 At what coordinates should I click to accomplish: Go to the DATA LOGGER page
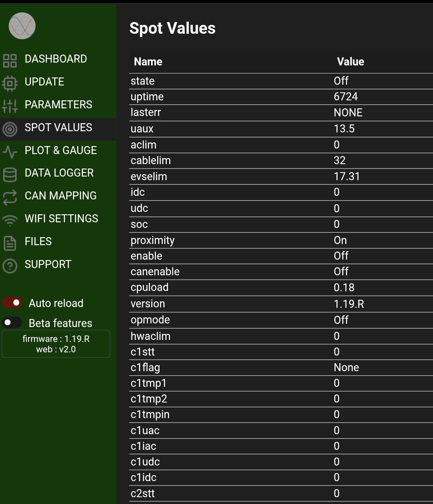[59, 173]
